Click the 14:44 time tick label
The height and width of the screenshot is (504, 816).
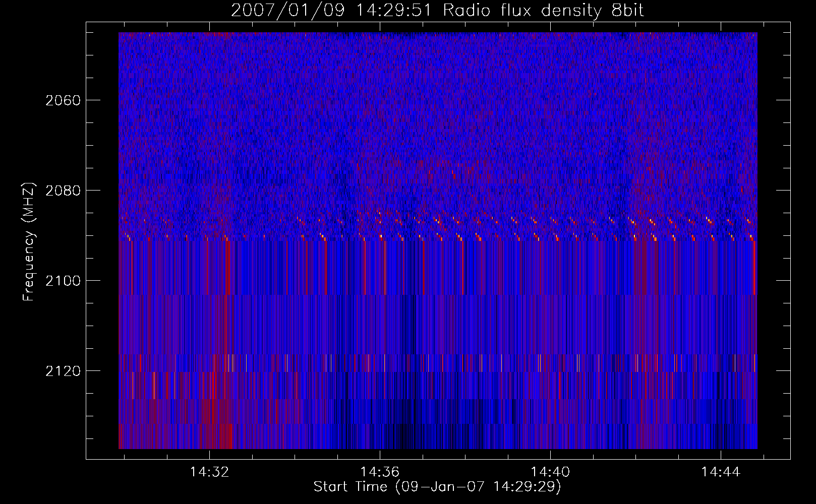721,472
